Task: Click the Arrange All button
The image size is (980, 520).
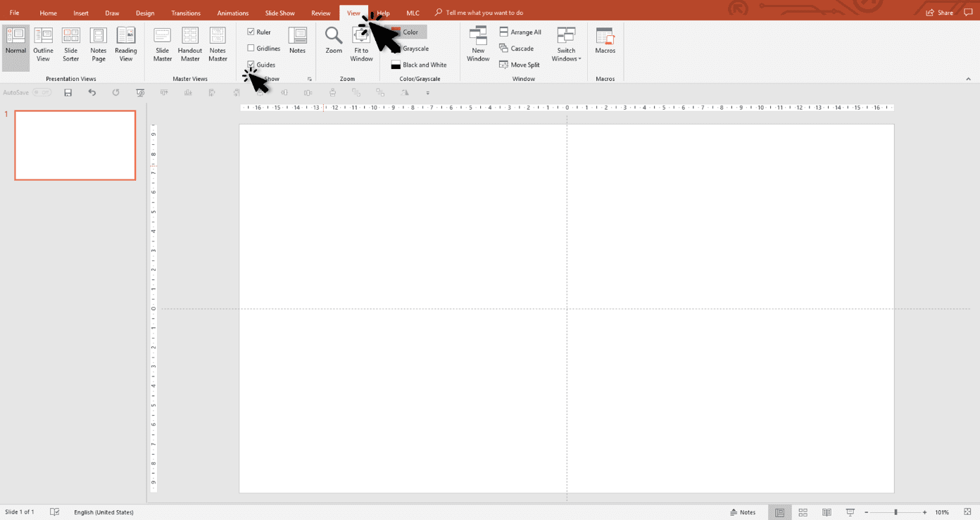Action: click(520, 32)
